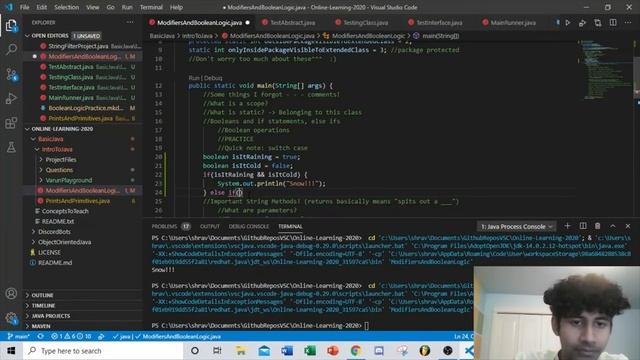
Task: Click the Windows search box
Action: pyautogui.click(x=103, y=351)
